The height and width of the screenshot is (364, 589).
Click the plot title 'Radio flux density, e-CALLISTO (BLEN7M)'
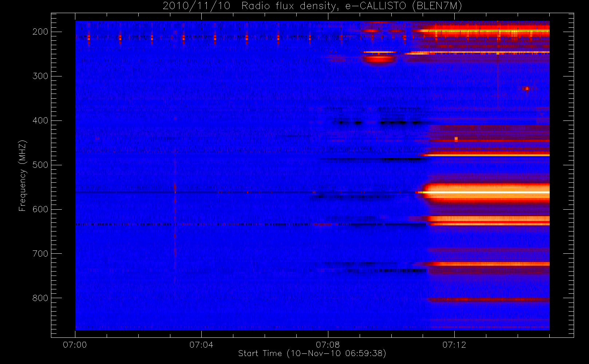coord(352,6)
